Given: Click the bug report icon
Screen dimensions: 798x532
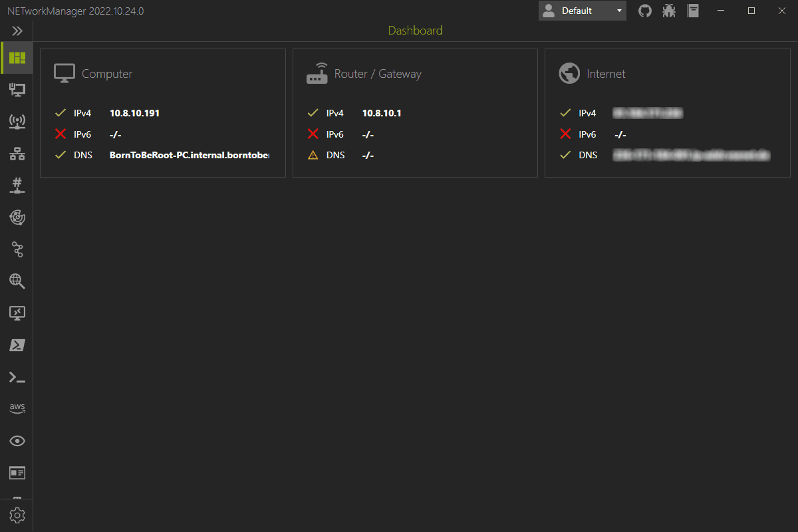Looking at the screenshot, I should click(669, 11).
